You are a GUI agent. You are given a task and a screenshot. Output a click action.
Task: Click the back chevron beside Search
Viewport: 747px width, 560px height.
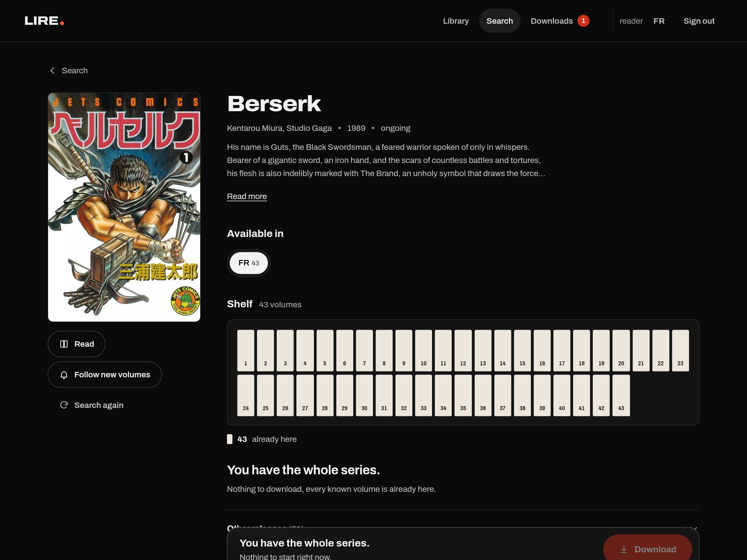[x=52, y=70]
